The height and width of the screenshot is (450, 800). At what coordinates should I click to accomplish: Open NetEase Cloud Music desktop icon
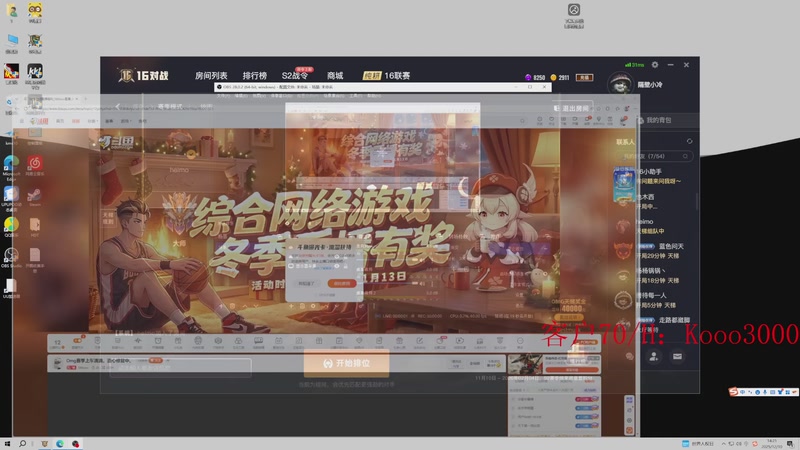click(35, 166)
